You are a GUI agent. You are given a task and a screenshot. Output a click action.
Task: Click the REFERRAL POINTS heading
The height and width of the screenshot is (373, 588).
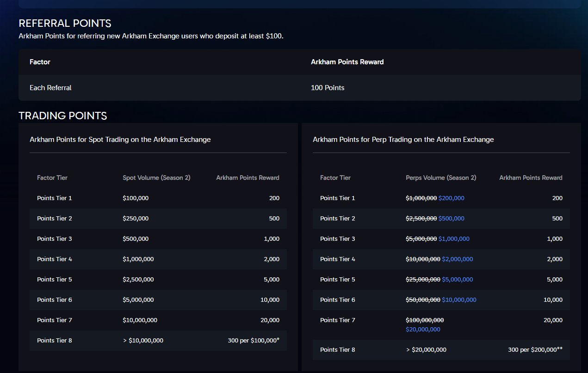(x=65, y=23)
